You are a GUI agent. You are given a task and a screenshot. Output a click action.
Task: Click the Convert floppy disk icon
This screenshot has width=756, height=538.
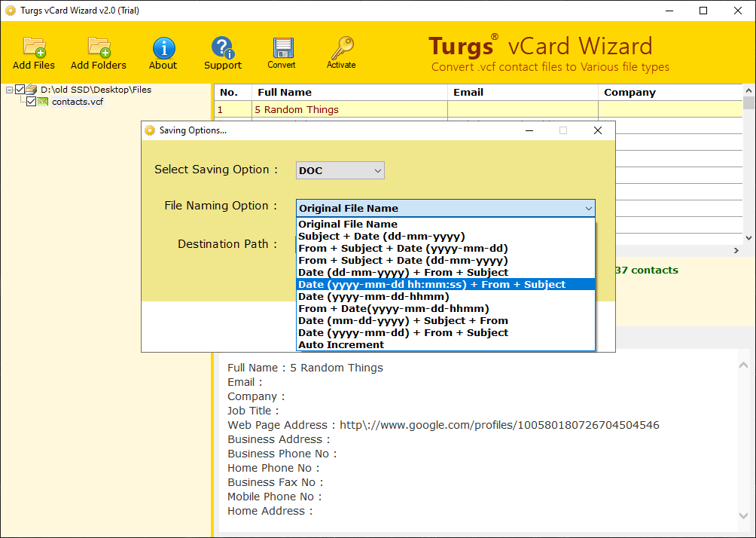(x=282, y=47)
